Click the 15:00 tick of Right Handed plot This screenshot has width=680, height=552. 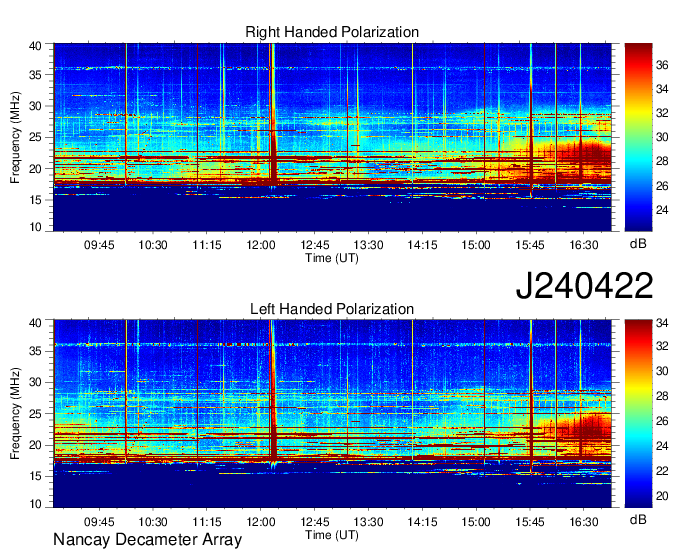[476, 245]
